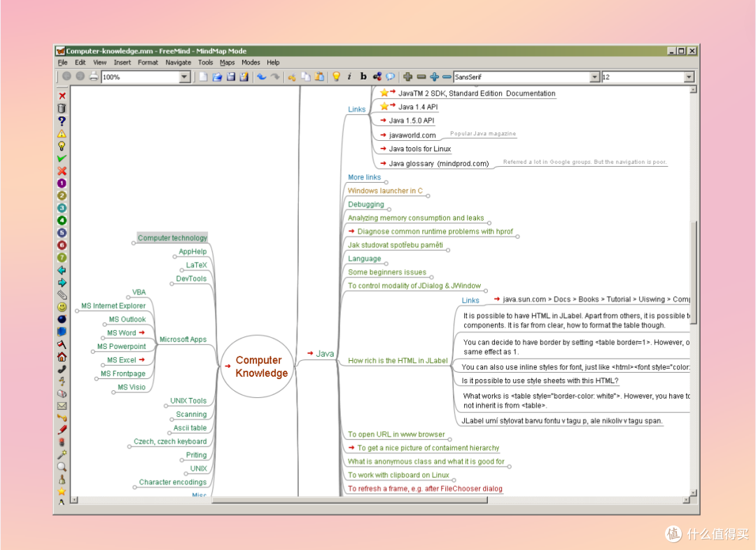Click the green checkmark icon in sidebar

62,158
